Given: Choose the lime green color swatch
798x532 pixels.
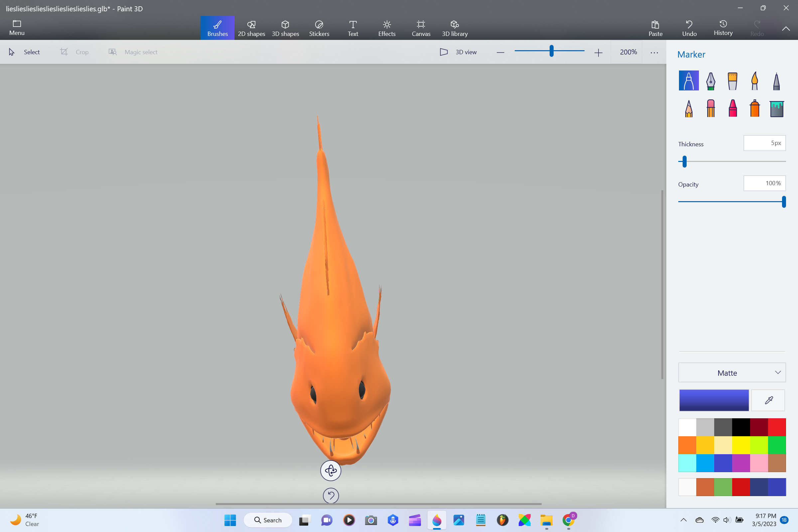Looking at the screenshot, I should 759,445.
